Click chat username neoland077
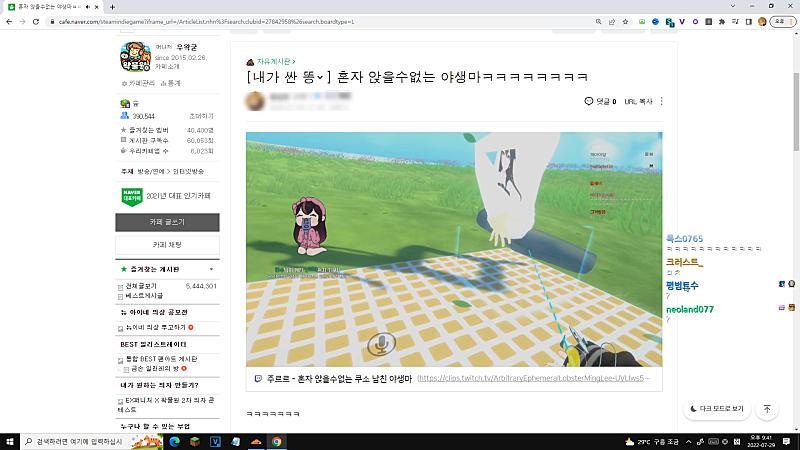This screenshot has width=800, height=450. pyautogui.click(x=690, y=309)
